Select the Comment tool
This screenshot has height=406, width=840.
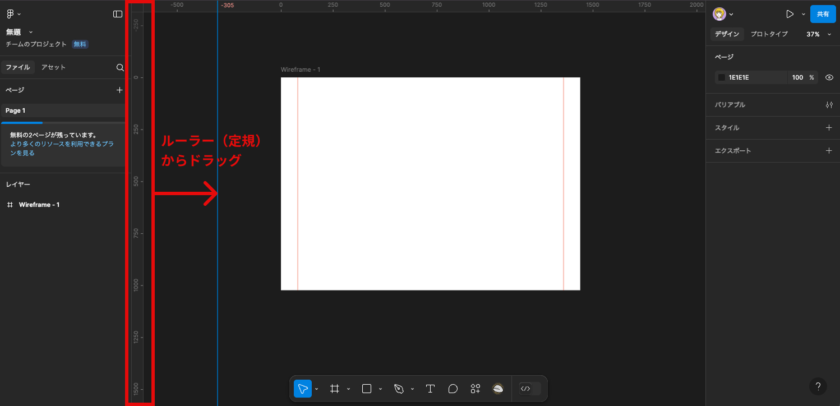(x=453, y=388)
